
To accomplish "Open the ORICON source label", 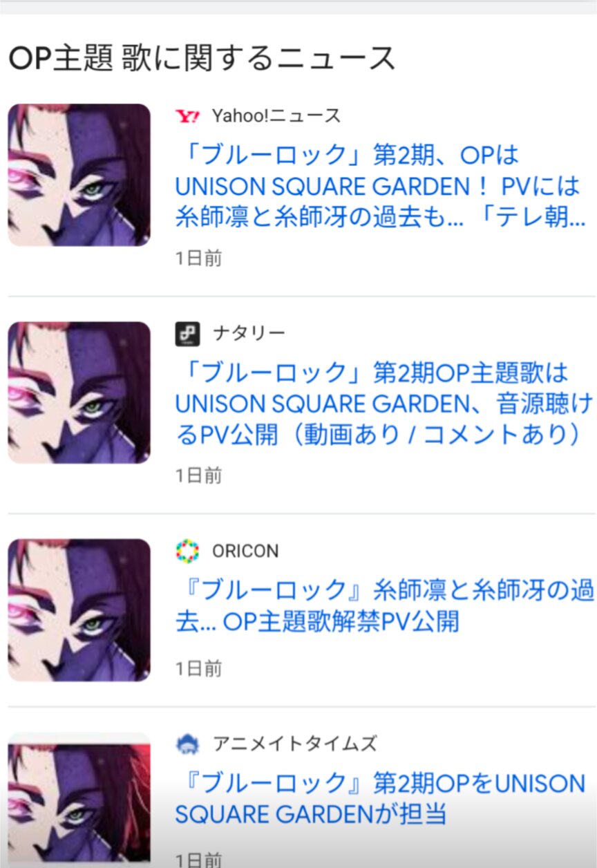I will 245,551.
